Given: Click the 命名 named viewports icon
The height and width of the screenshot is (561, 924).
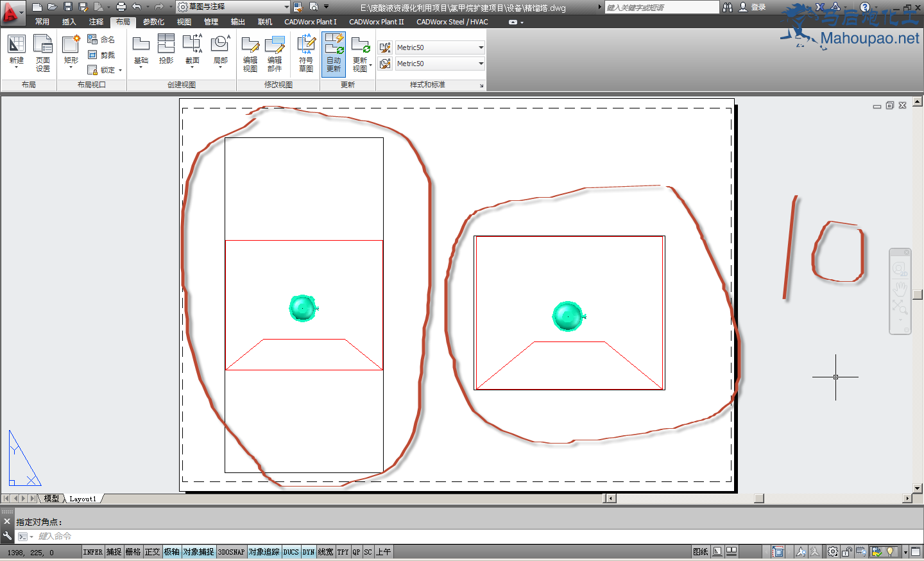Looking at the screenshot, I should 101,40.
